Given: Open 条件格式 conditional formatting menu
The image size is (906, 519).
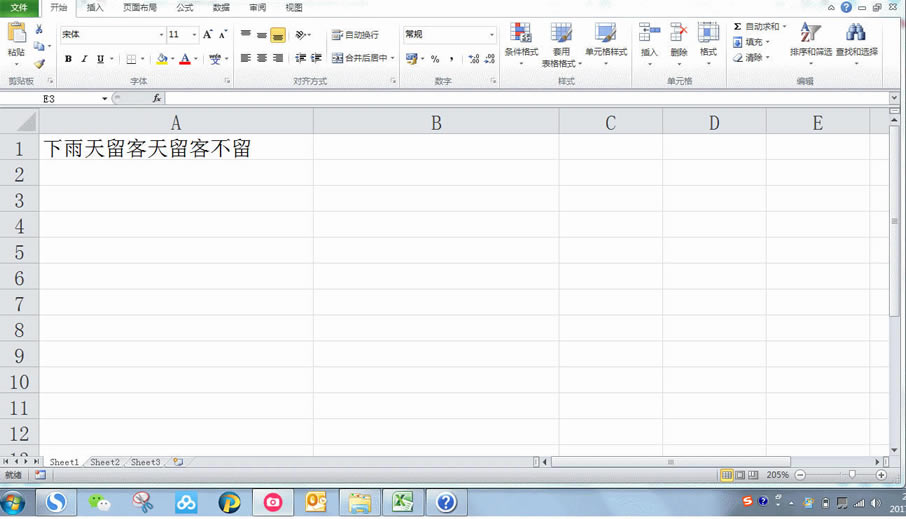Looking at the screenshot, I should tap(521, 43).
